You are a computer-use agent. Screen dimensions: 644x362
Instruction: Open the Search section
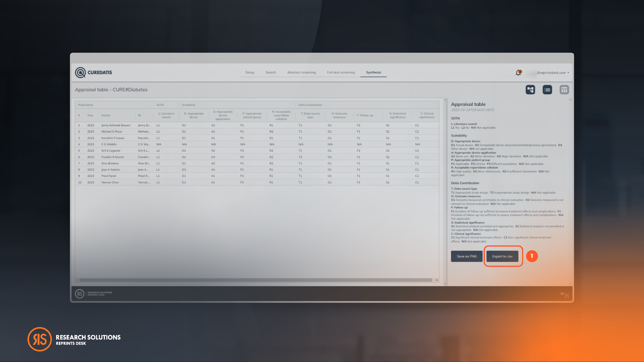271,72
